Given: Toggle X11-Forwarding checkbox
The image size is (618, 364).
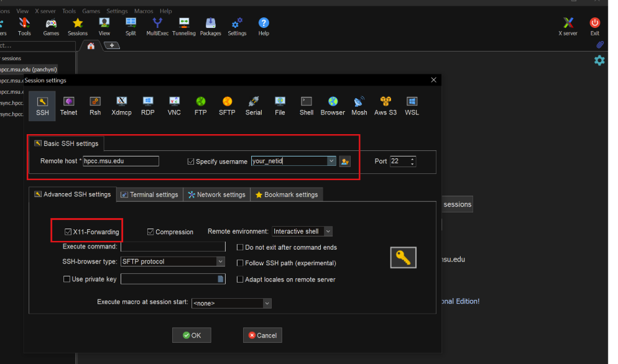Looking at the screenshot, I should click(68, 232).
